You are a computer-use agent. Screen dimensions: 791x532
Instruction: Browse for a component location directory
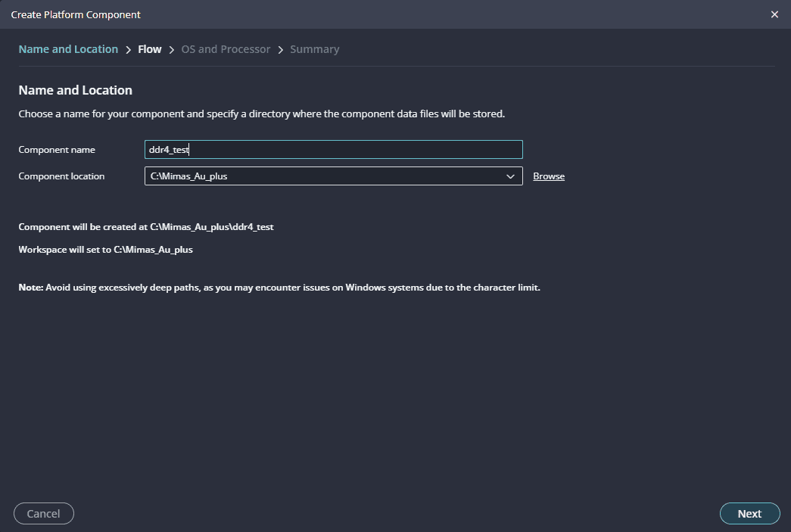549,176
